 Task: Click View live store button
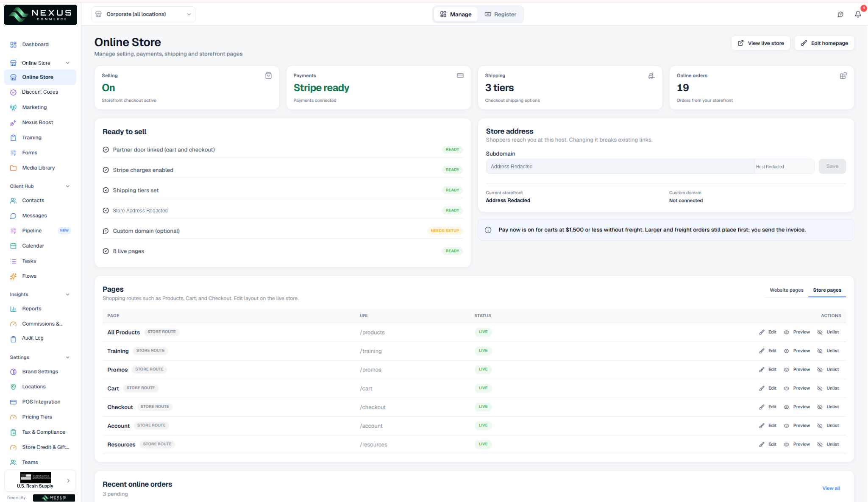(760, 43)
